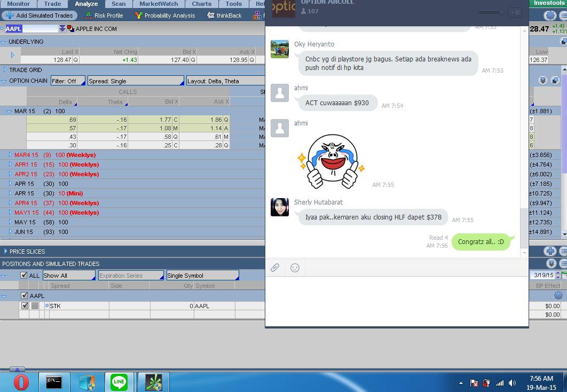The image size is (567, 392).
Task: Click the symbol link icon beside AAPL
Action: click(70, 28)
